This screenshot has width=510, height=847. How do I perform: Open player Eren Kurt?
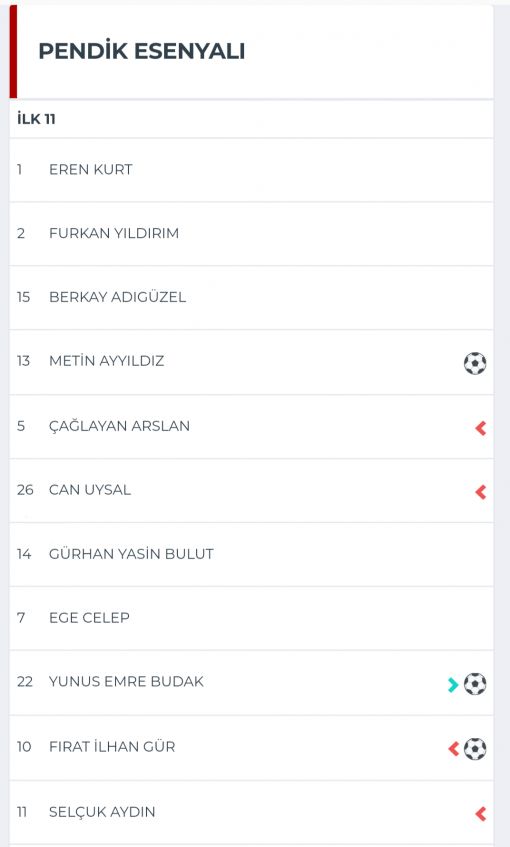[251, 170]
